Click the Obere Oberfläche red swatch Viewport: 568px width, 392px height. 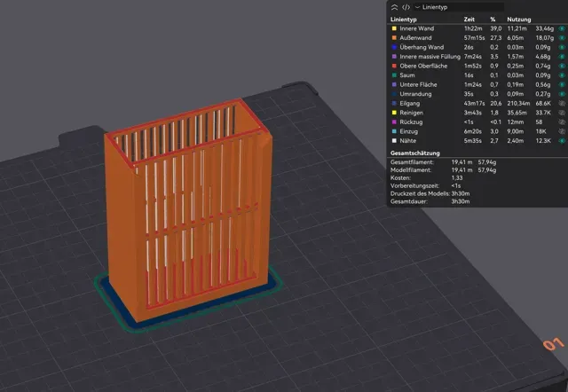394,66
